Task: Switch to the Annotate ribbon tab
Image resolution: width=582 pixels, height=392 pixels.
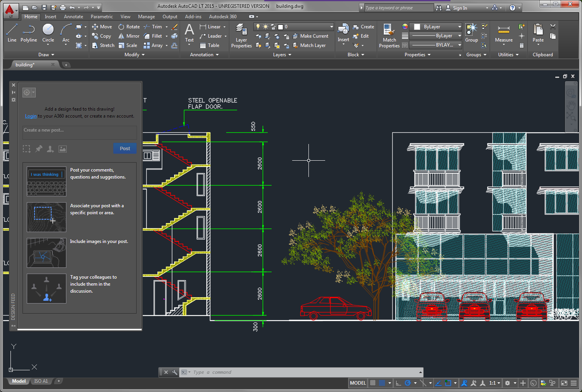Action: (73, 17)
